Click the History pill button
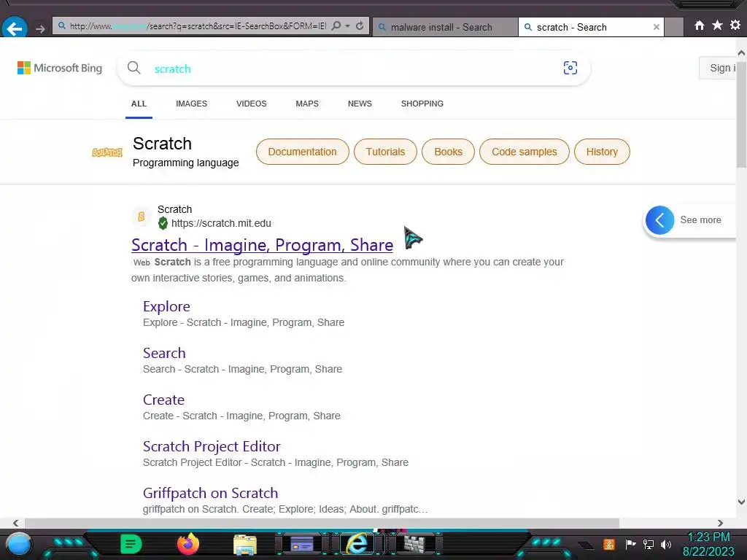Screen dimensions: 747x560 (x=602, y=152)
